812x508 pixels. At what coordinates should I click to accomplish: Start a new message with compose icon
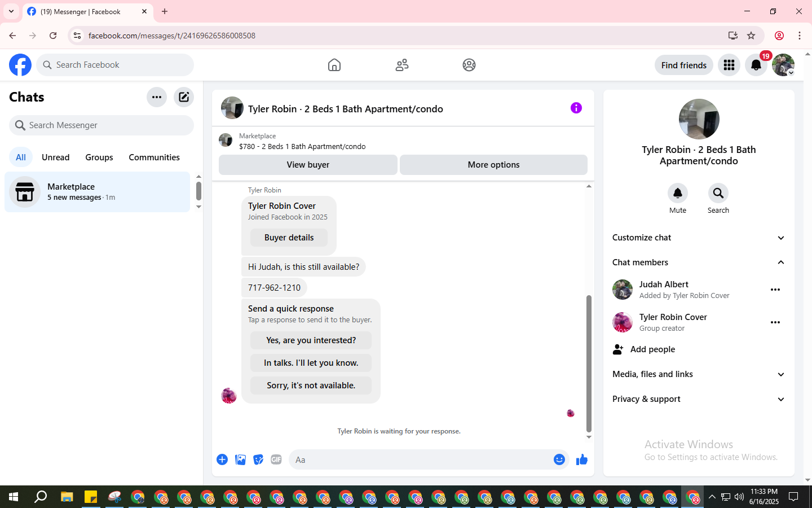click(184, 97)
